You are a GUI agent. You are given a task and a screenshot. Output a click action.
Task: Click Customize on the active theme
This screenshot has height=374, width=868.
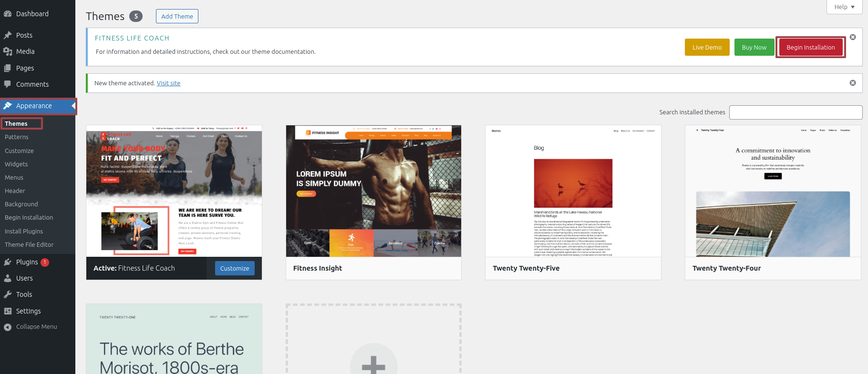tap(235, 268)
